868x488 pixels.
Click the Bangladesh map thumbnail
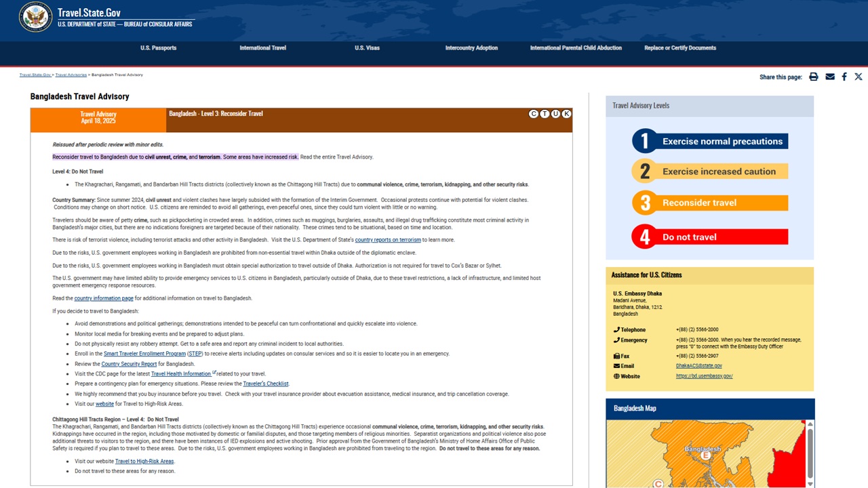point(705,454)
